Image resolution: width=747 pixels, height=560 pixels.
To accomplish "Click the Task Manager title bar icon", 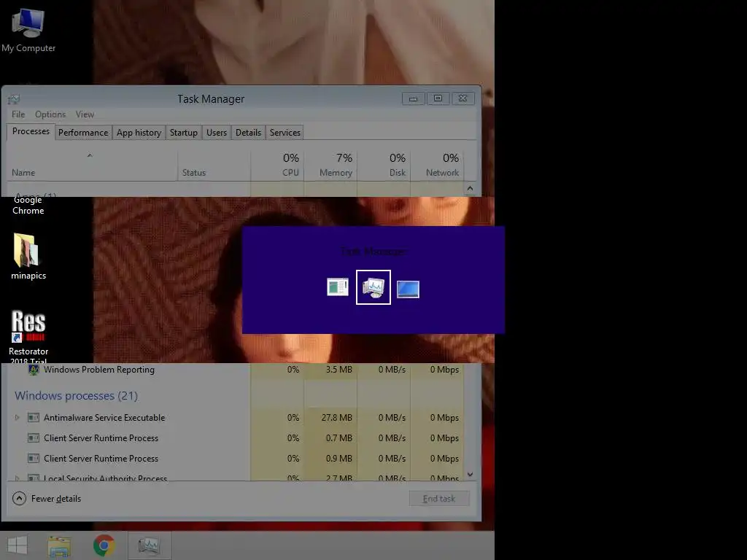I will coord(14,99).
